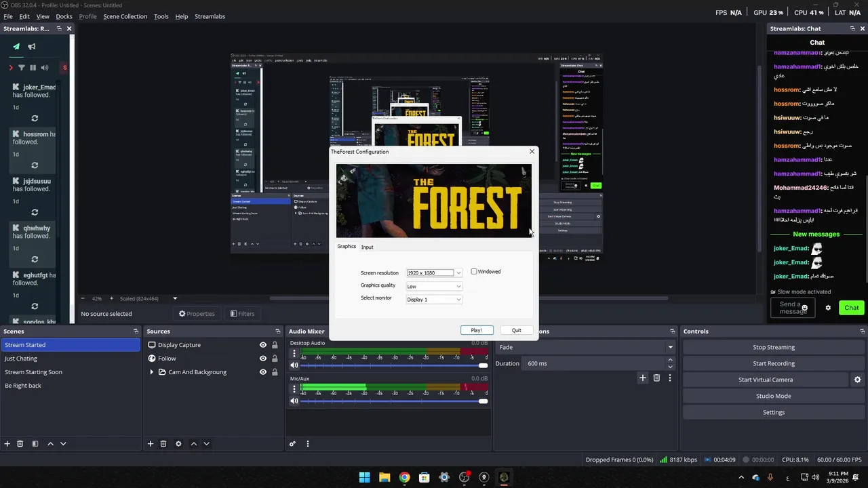868x488 pixels.
Task: Mute Desktop Audio speaker icon
Action: click(x=294, y=365)
